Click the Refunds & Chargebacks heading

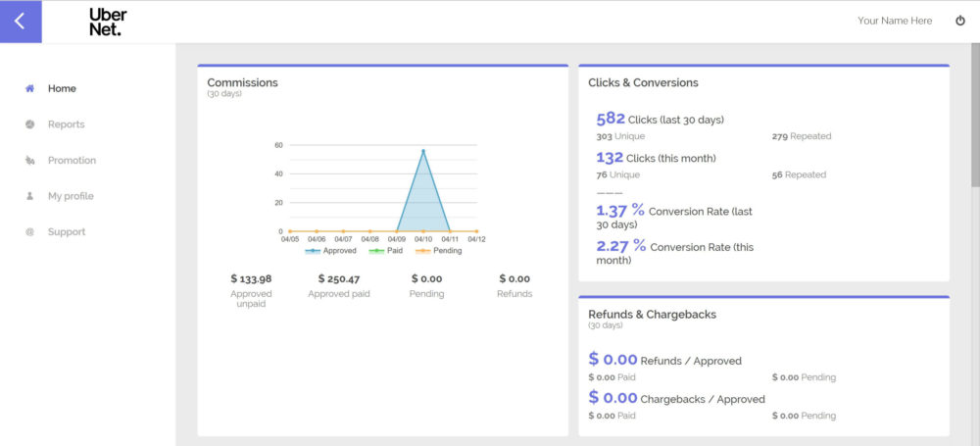(x=652, y=315)
